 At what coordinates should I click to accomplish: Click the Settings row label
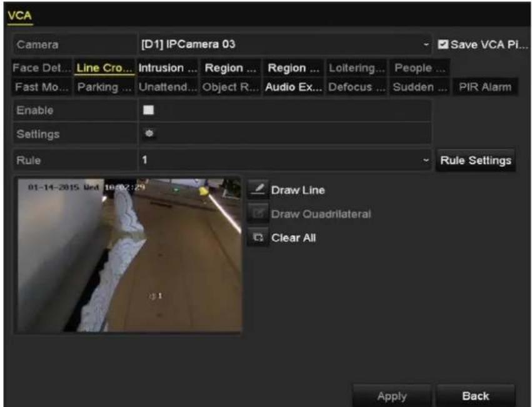38,134
